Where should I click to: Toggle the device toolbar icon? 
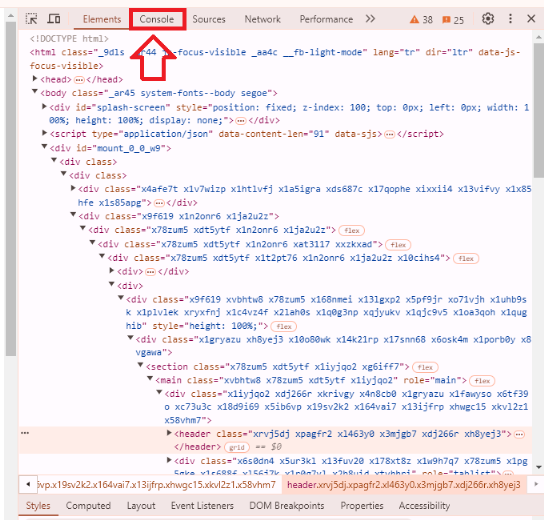[x=54, y=19]
